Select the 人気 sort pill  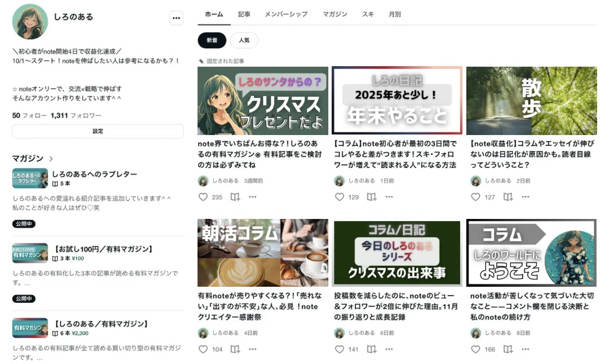tap(244, 40)
